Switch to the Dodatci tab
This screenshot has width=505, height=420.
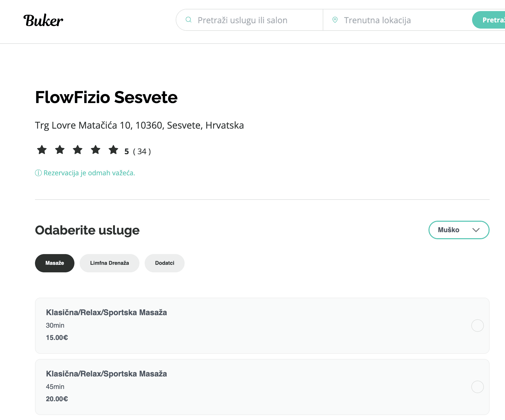coord(165,263)
